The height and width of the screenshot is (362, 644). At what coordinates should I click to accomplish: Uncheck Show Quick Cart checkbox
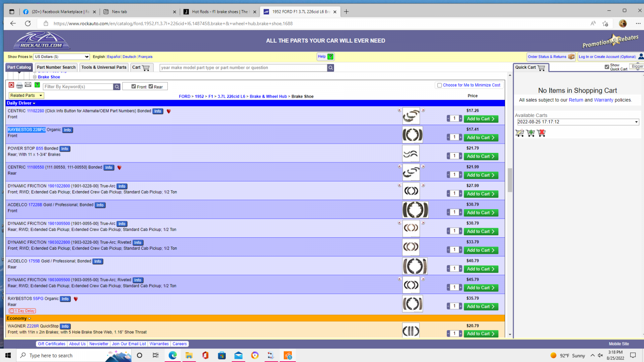(x=607, y=67)
